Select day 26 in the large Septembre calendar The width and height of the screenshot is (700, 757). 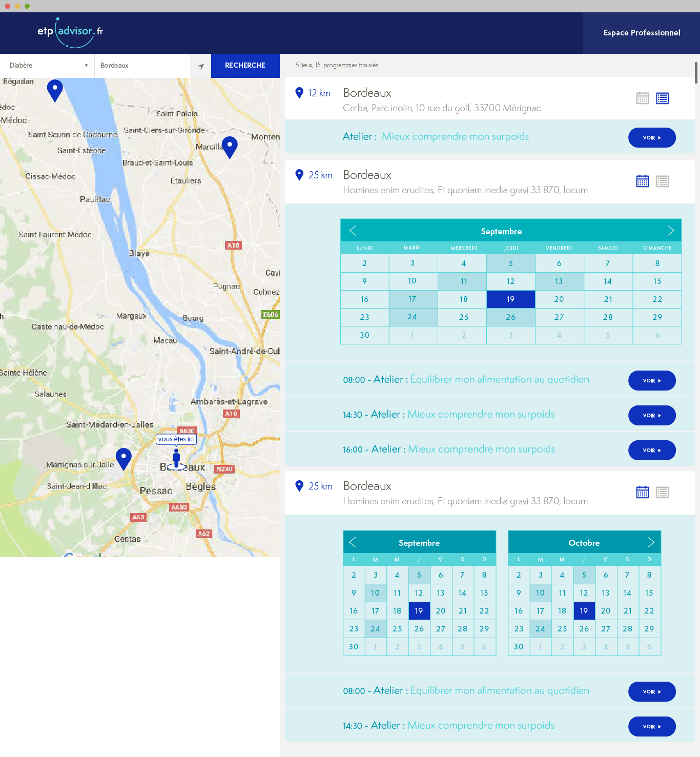(x=511, y=317)
